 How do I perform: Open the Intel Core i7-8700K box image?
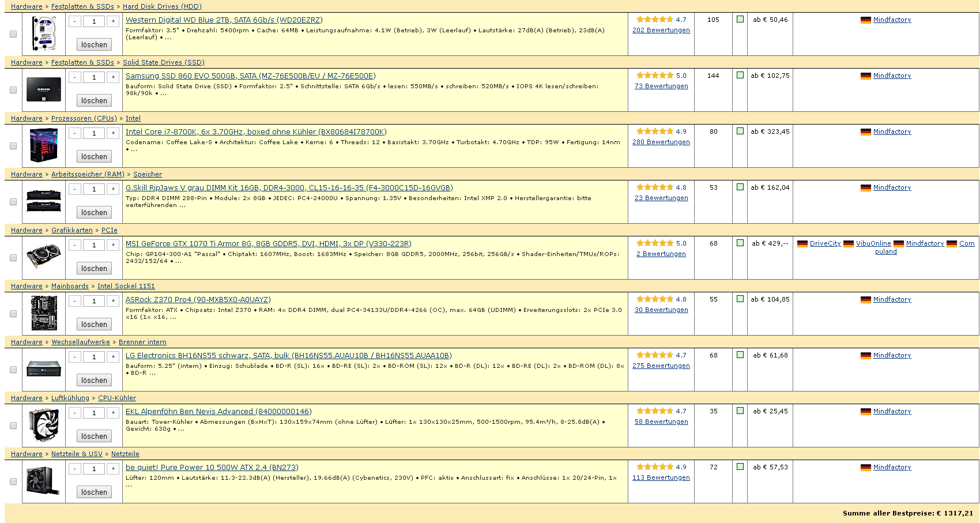44,145
